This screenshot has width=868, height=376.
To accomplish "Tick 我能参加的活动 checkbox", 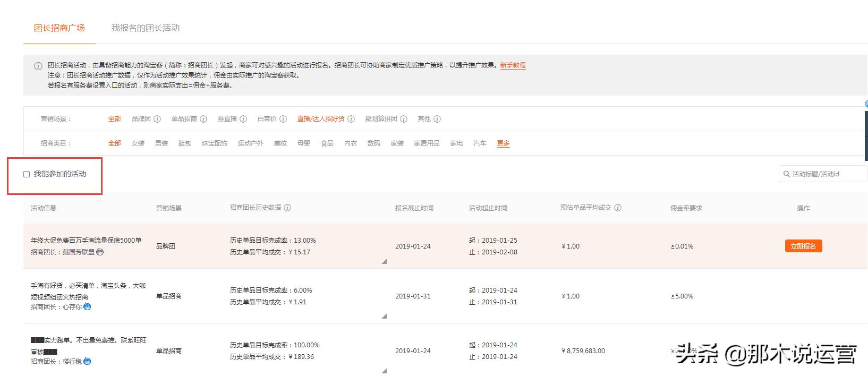I will click(x=27, y=174).
